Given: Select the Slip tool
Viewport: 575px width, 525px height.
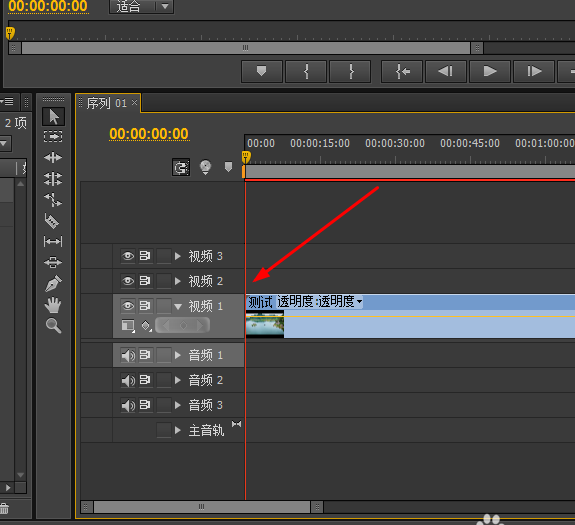Looking at the screenshot, I should 53,242.
